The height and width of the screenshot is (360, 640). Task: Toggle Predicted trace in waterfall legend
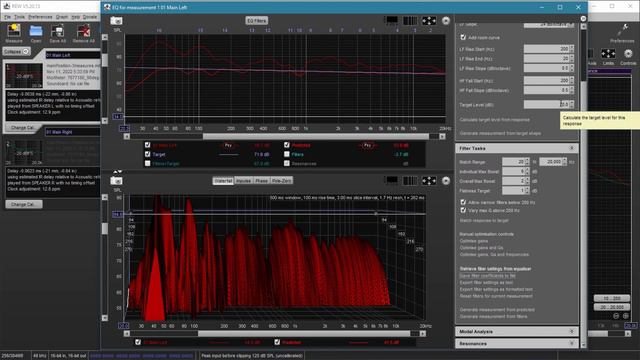(x=278, y=342)
